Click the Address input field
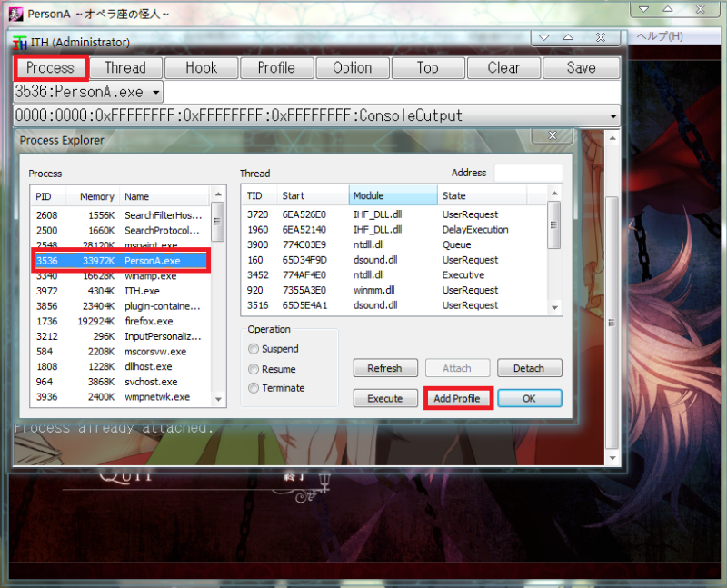This screenshot has width=727, height=588. pyautogui.click(x=527, y=173)
